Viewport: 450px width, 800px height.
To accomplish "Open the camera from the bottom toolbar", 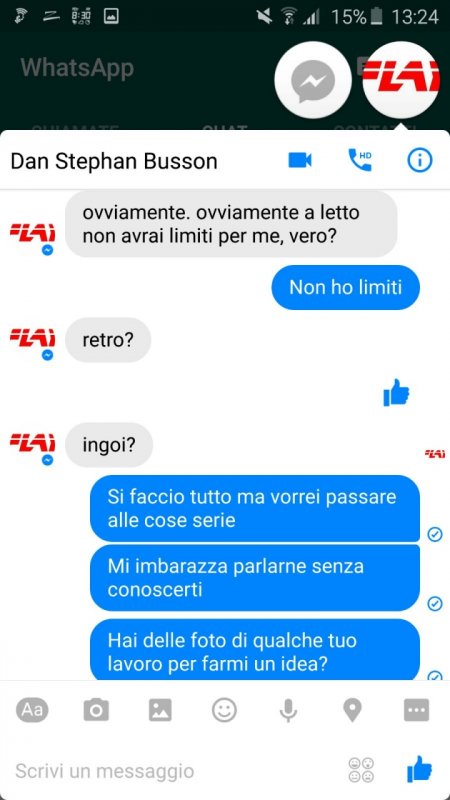I will click(x=96, y=710).
